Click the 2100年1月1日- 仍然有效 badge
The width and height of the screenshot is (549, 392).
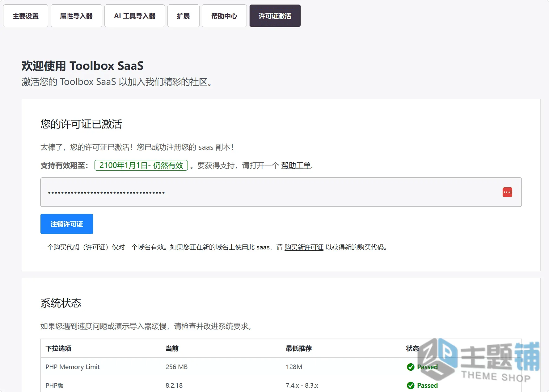[141, 165]
